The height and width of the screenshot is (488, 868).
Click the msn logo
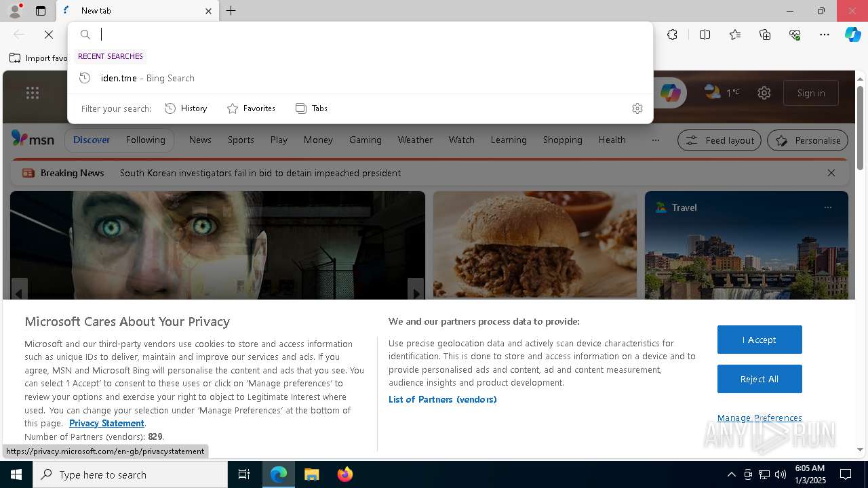click(33, 139)
